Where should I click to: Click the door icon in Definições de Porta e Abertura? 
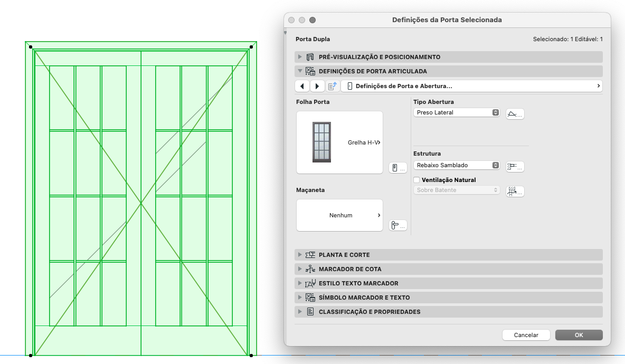349,86
